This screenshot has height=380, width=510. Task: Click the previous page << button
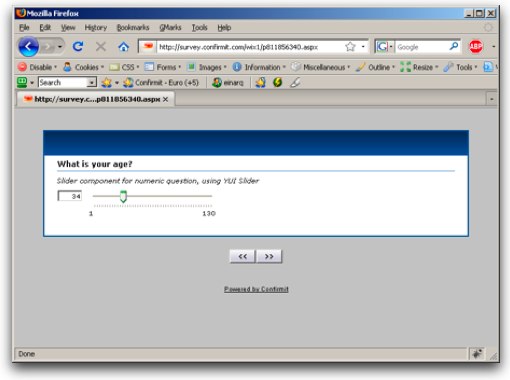(x=243, y=256)
